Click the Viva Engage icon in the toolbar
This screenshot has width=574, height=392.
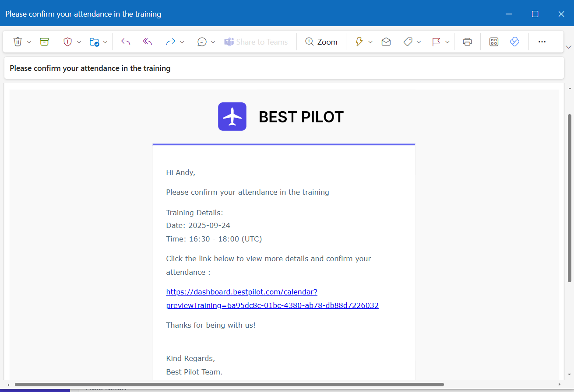click(x=514, y=42)
